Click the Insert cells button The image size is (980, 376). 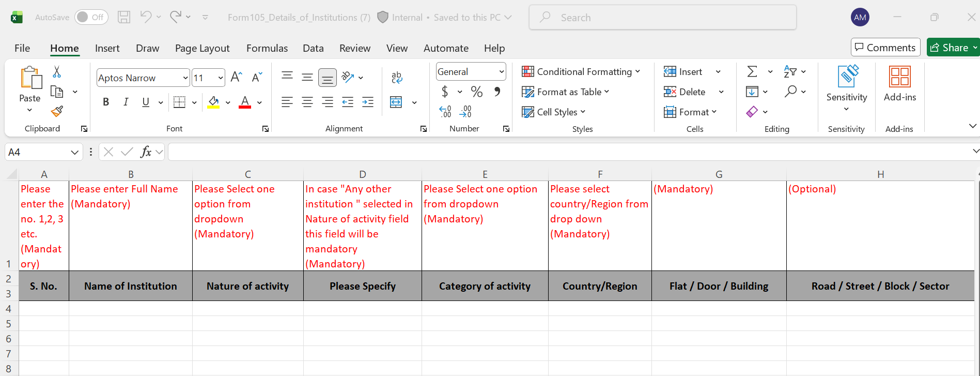[x=683, y=71]
